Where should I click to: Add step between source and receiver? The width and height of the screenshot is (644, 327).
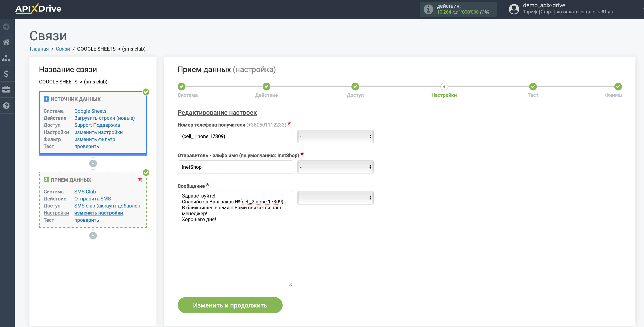(93, 163)
